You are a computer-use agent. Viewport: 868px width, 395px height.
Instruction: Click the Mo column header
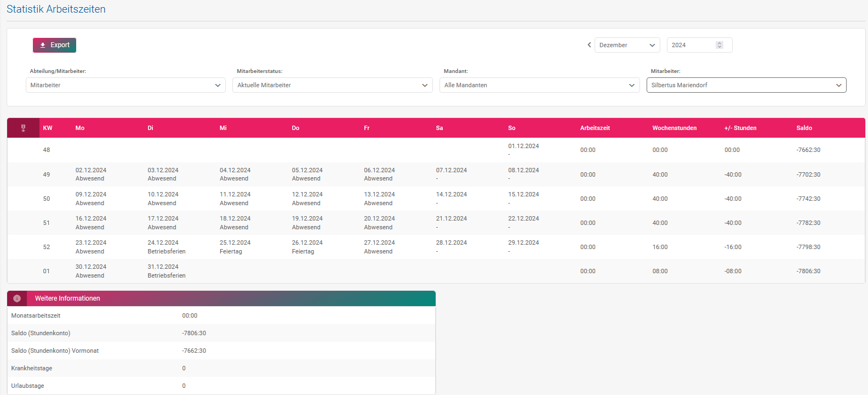(x=80, y=128)
